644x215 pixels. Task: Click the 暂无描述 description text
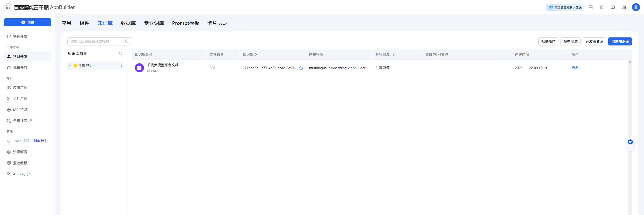pos(153,71)
